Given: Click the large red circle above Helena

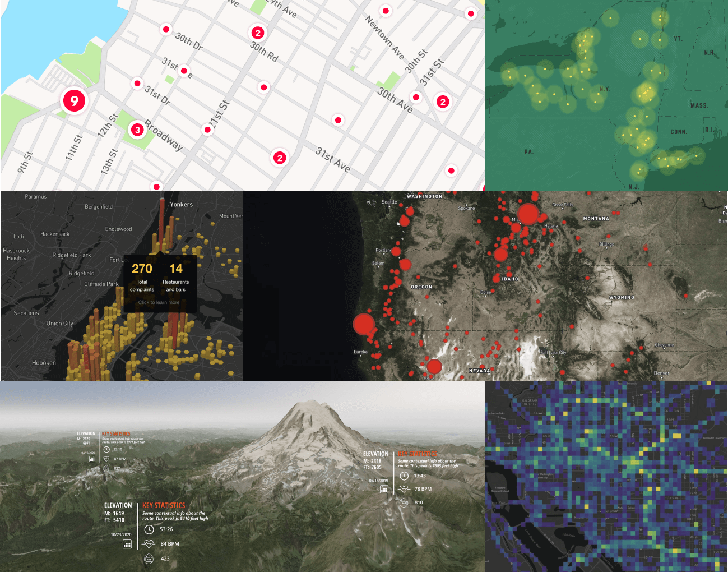Looking at the screenshot, I should [527, 214].
